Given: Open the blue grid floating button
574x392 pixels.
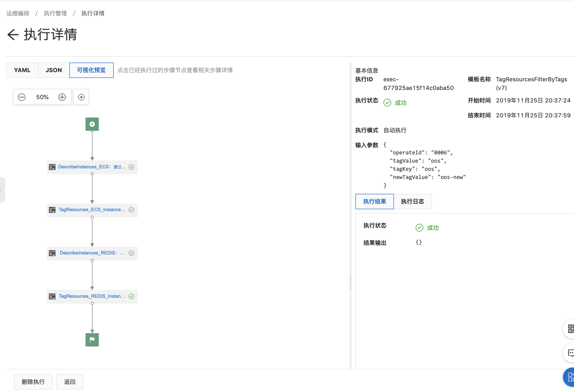Looking at the screenshot, I should coord(569,377).
